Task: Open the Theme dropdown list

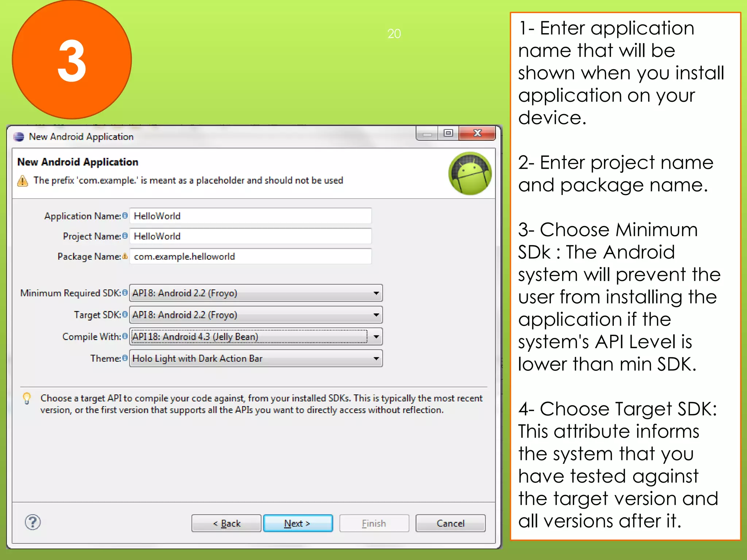Action: (x=256, y=358)
